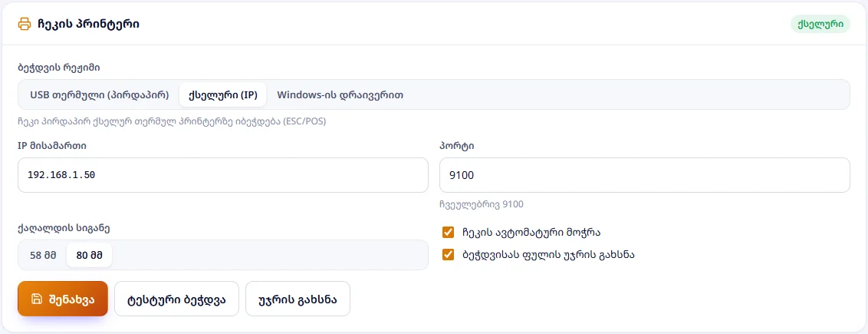Click the printer icon beside ჩეკის პრინტერი
868x334 pixels.
click(25, 25)
